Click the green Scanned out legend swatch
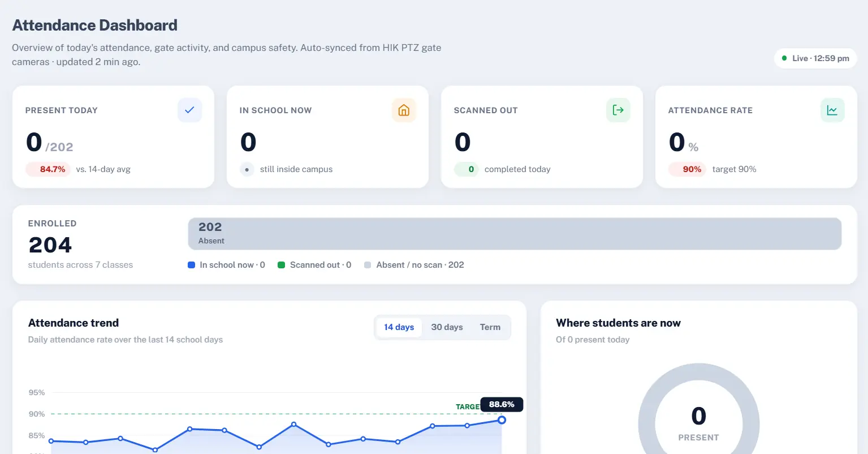This screenshot has height=454, width=868. [x=281, y=265]
